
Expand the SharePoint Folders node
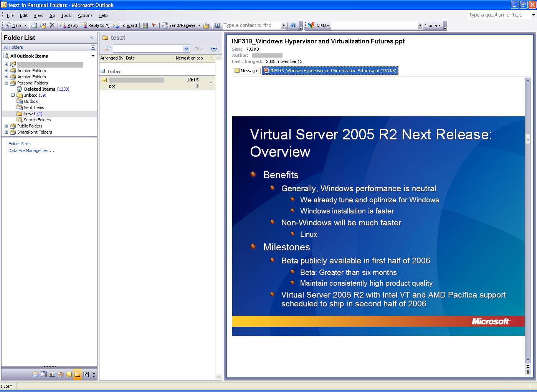(x=6, y=132)
